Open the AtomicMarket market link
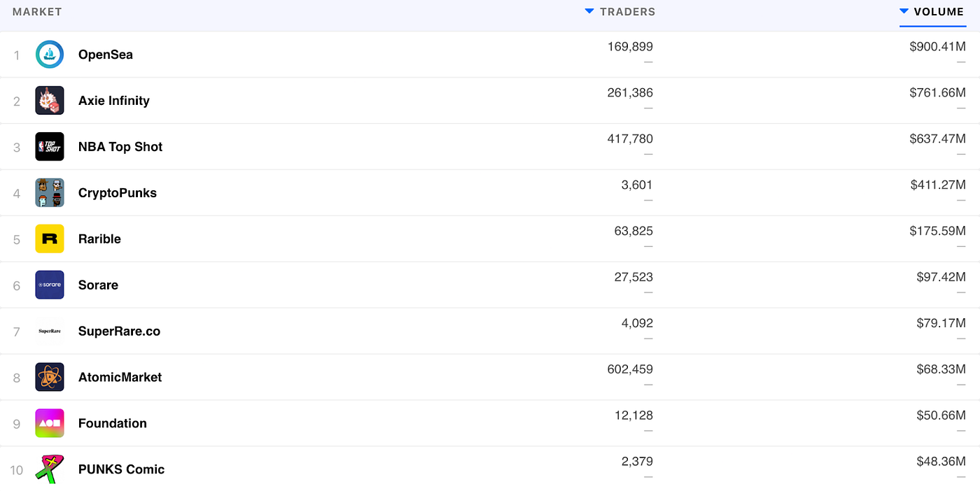The height and width of the screenshot is (491, 980). (x=120, y=378)
